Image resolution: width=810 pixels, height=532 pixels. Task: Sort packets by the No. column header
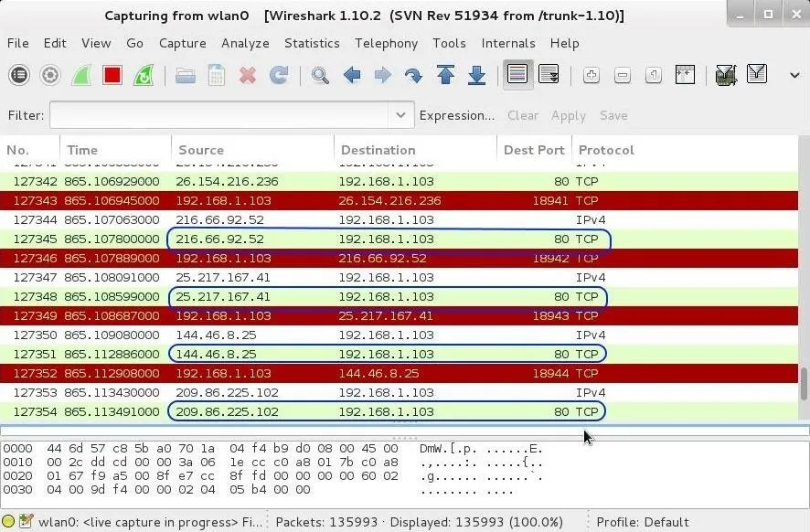click(30, 150)
